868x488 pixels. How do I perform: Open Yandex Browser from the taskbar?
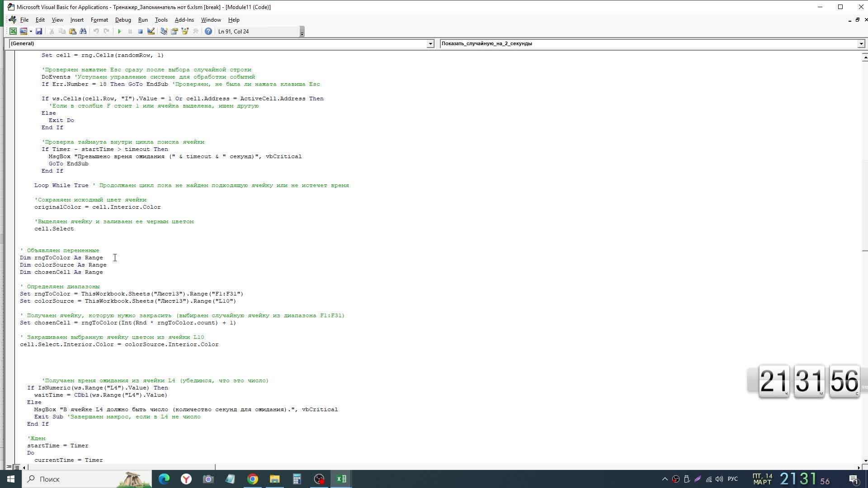186,479
